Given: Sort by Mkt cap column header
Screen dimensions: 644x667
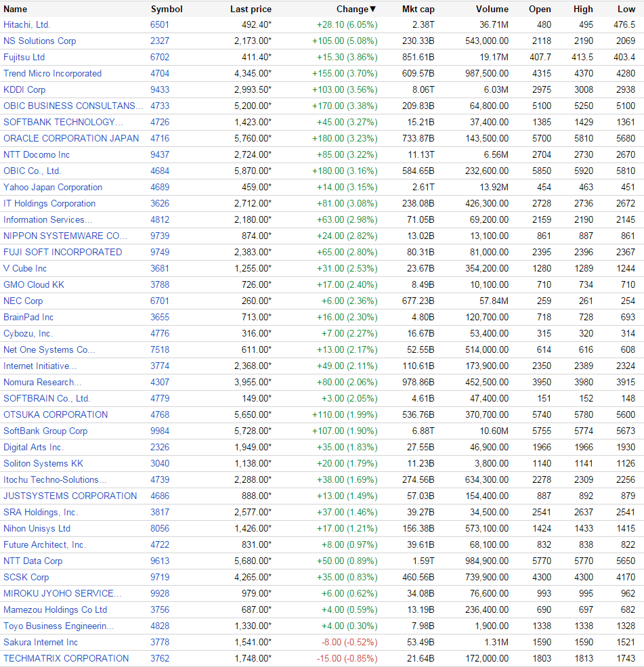Looking at the screenshot, I should (x=418, y=9).
